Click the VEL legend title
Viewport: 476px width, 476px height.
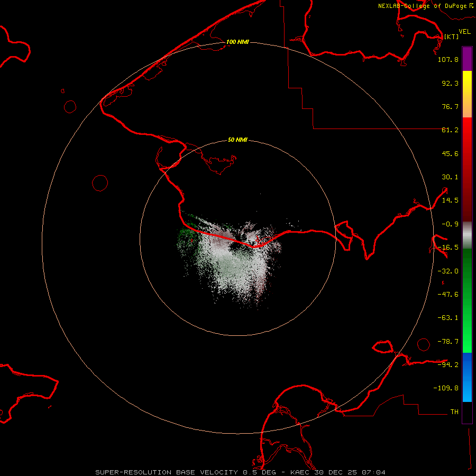pyautogui.click(x=464, y=32)
